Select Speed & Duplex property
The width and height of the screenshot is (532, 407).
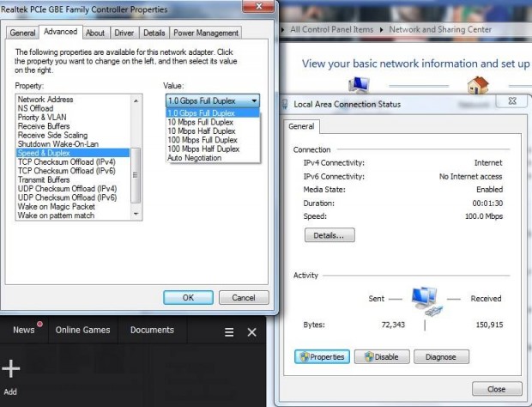click(x=73, y=153)
